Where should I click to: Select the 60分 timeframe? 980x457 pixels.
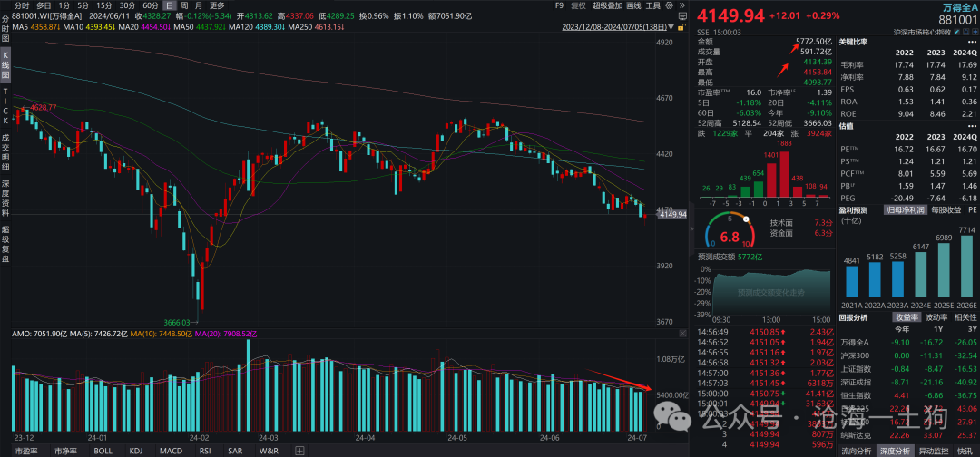click(150, 5)
